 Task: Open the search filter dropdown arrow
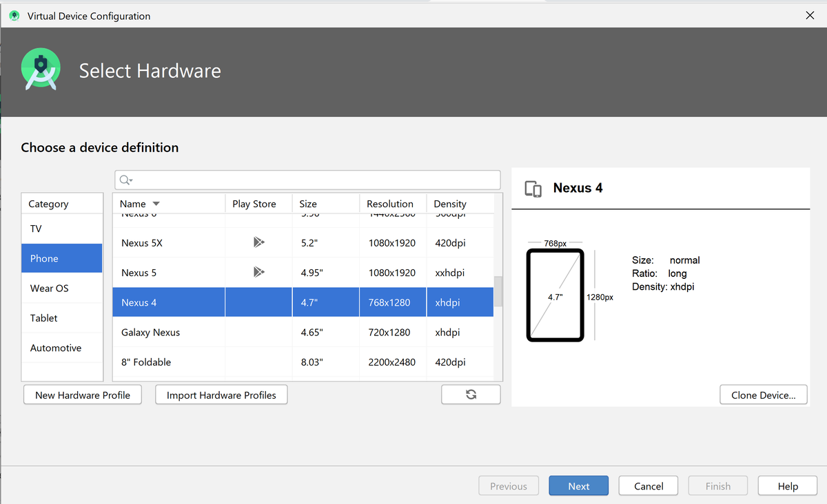pyautogui.click(x=131, y=179)
